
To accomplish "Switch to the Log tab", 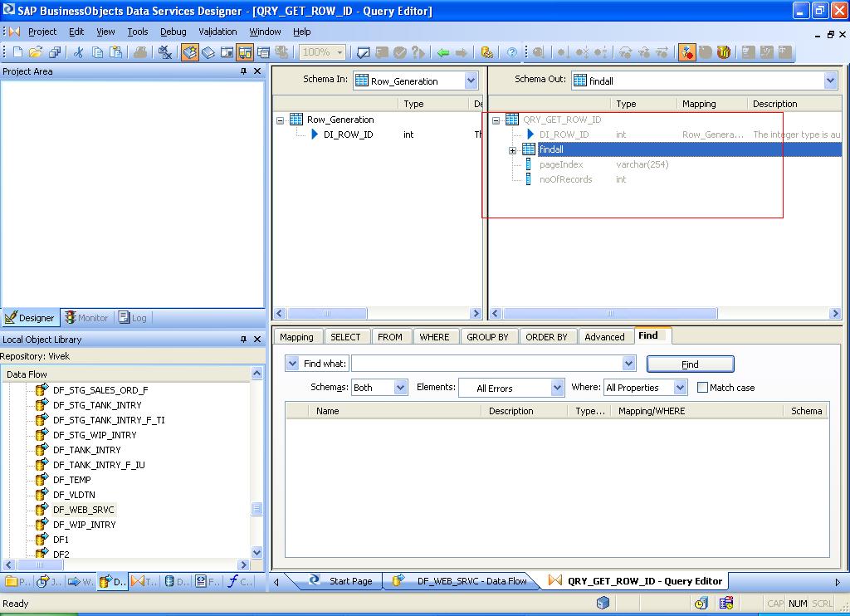I will 134,318.
